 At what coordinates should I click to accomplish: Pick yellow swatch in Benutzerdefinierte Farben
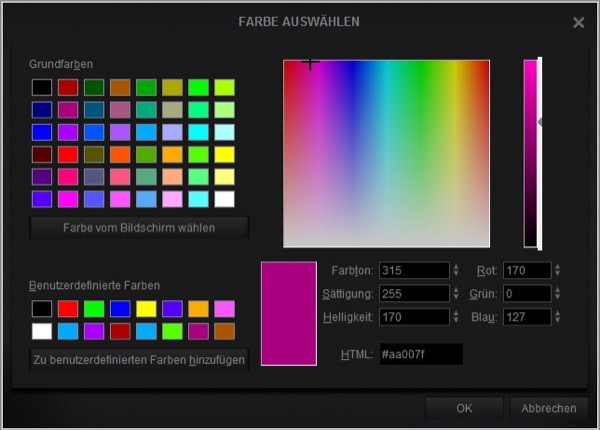coord(146,309)
